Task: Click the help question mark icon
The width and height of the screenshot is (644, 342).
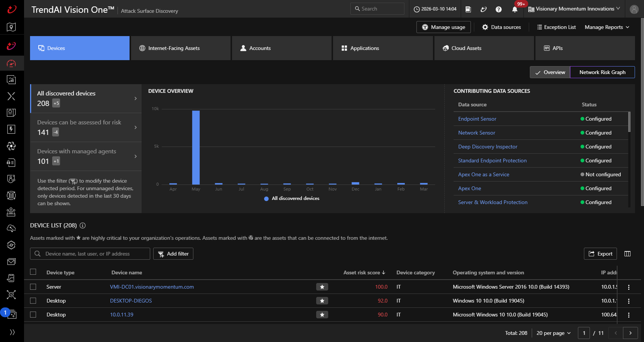Action: click(499, 9)
